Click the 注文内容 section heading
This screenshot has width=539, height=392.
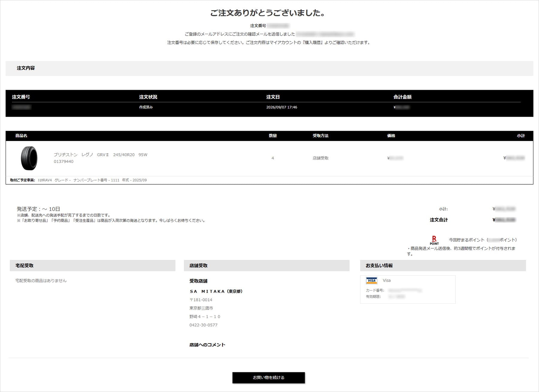pos(26,68)
